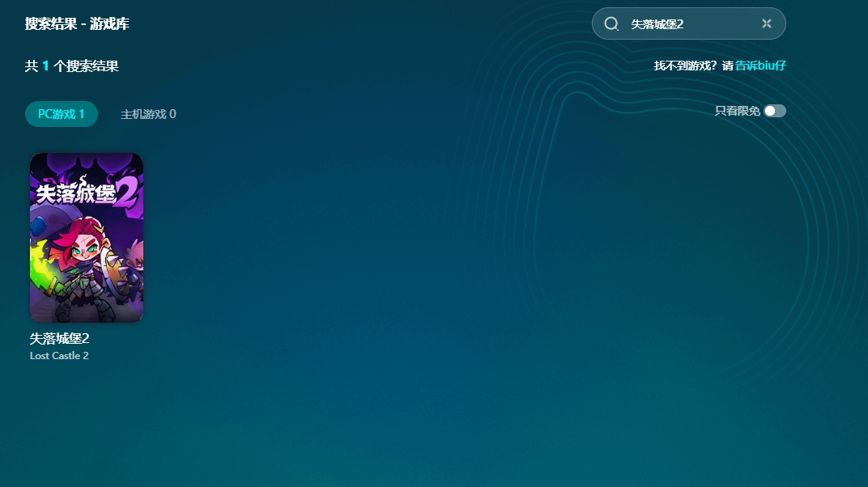Click the 共 1 个搜索结果 count text
The width and height of the screenshot is (868, 487).
pyautogui.click(x=72, y=66)
